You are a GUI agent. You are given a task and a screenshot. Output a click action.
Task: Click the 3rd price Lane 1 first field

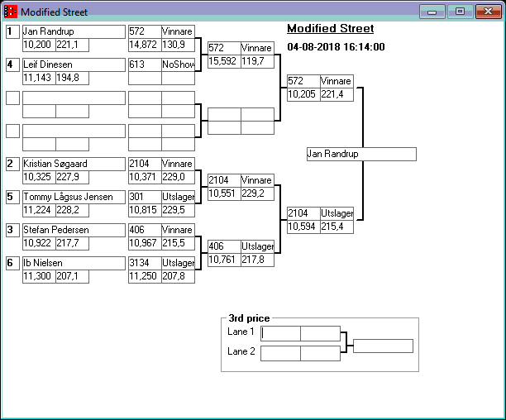(x=281, y=333)
